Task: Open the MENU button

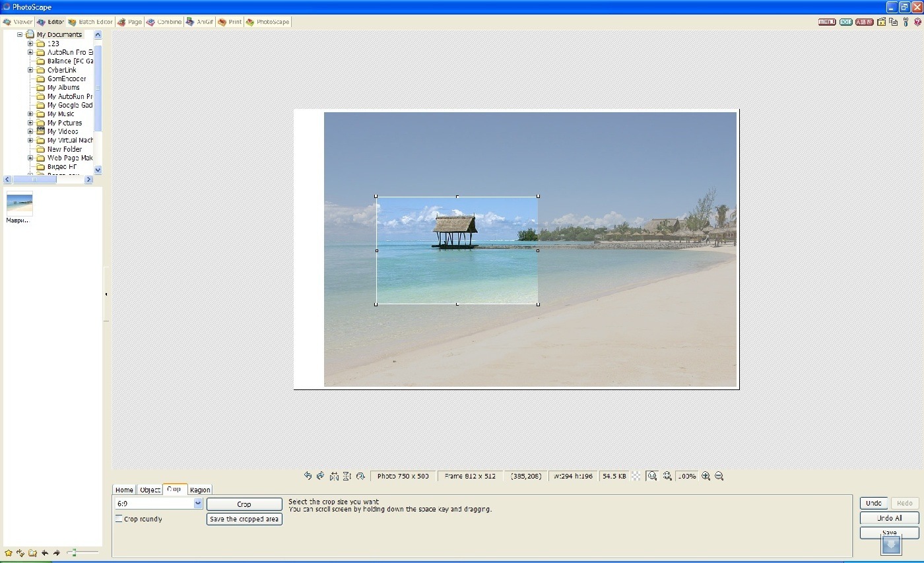Action: pyautogui.click(x=827, y=22)
